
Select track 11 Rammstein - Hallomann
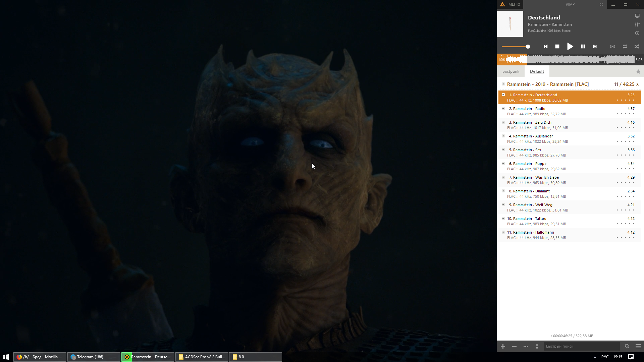click(x=570, y=235)
